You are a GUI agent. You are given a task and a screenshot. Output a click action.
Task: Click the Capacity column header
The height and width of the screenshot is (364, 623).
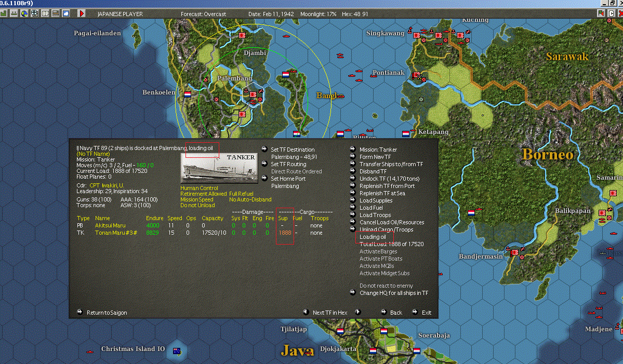click(212, 218)
